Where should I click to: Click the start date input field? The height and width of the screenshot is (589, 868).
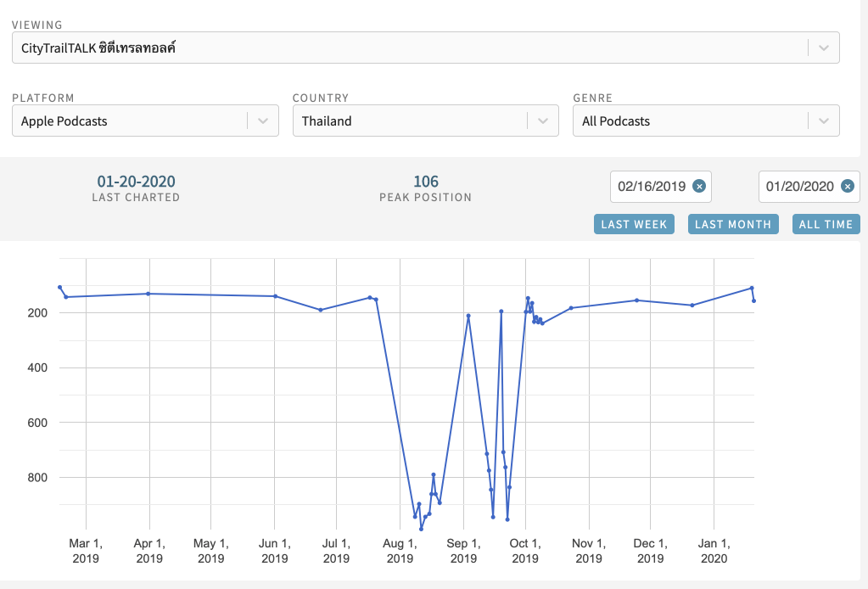[x=652, y=187]
